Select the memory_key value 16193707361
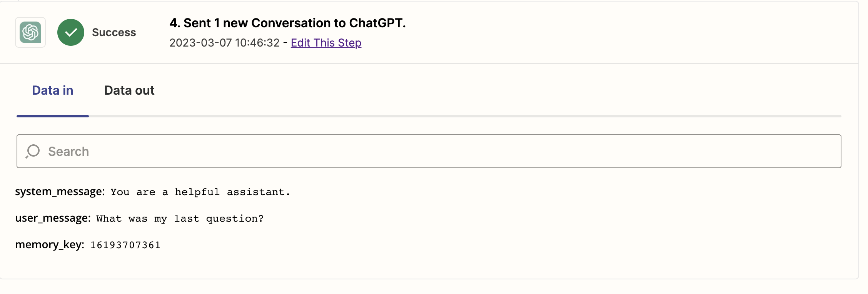 (x=125, y=245)
